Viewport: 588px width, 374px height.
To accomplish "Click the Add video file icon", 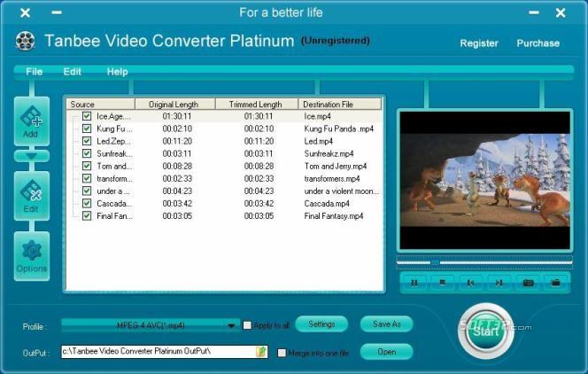I will coord(32,121).
